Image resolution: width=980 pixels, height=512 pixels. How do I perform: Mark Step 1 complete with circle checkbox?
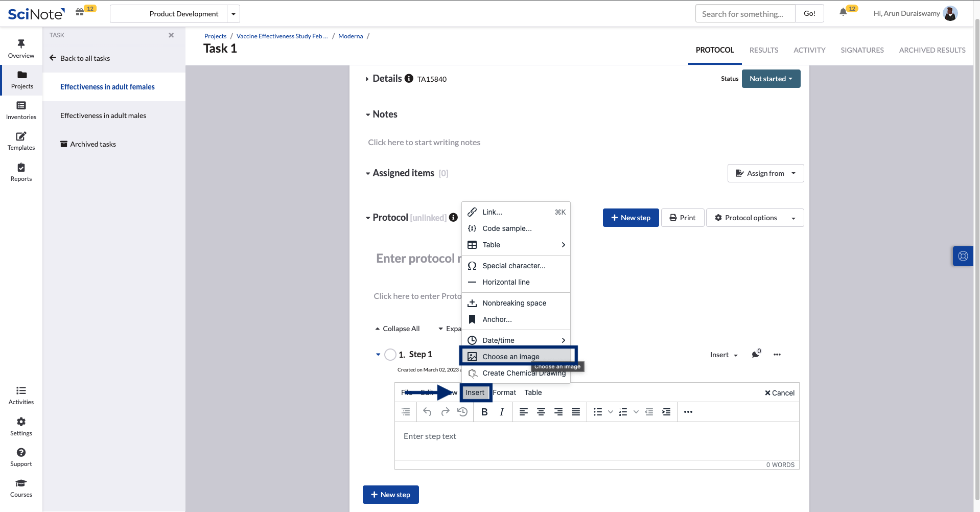(390, 355)
